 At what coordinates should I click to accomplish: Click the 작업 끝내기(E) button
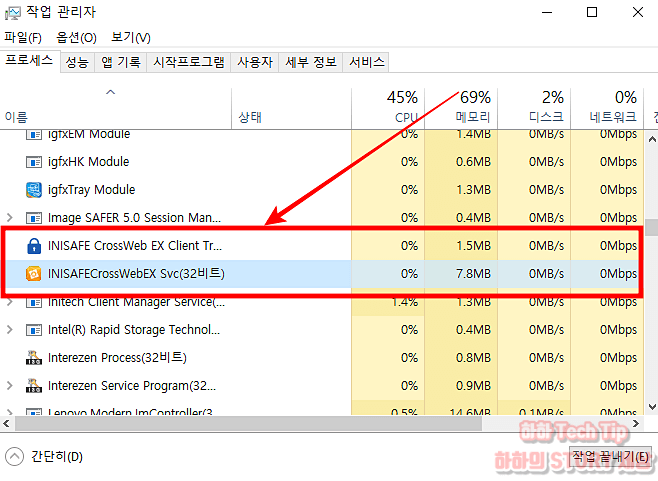[611, 456]
